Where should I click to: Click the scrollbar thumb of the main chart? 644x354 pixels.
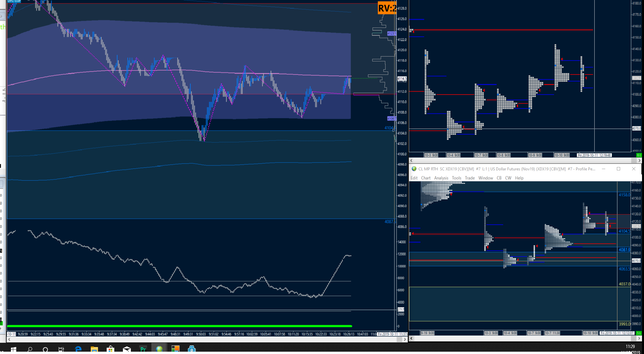(x=400, y=339)
